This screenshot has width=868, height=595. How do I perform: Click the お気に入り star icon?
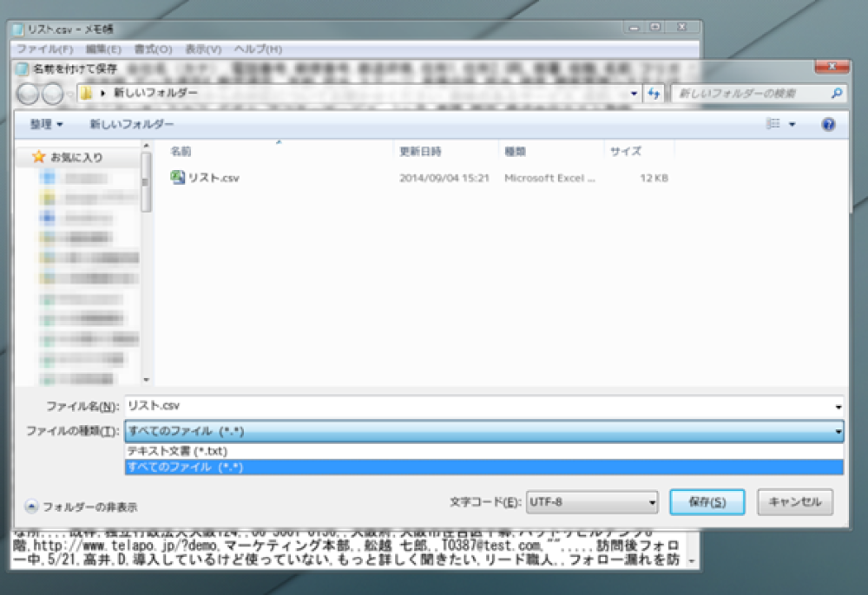(38, 157)
